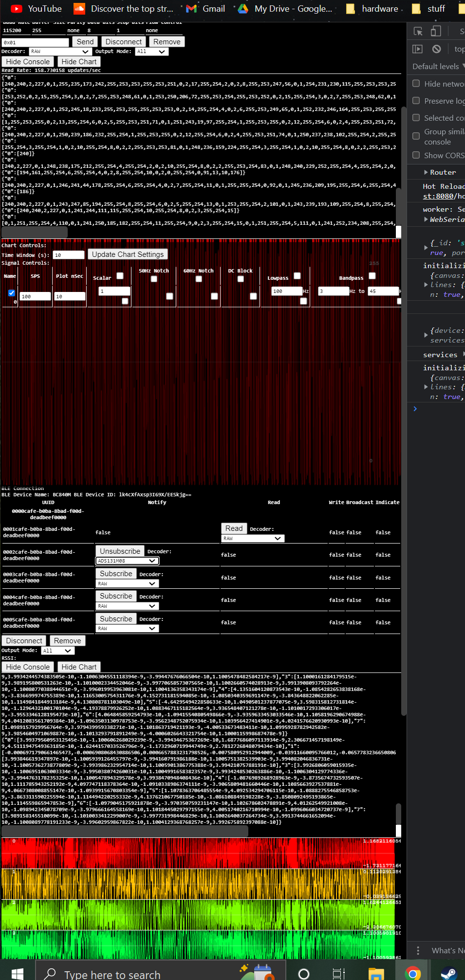Switch to Chrome in the taskbar

tap(412, 973)
